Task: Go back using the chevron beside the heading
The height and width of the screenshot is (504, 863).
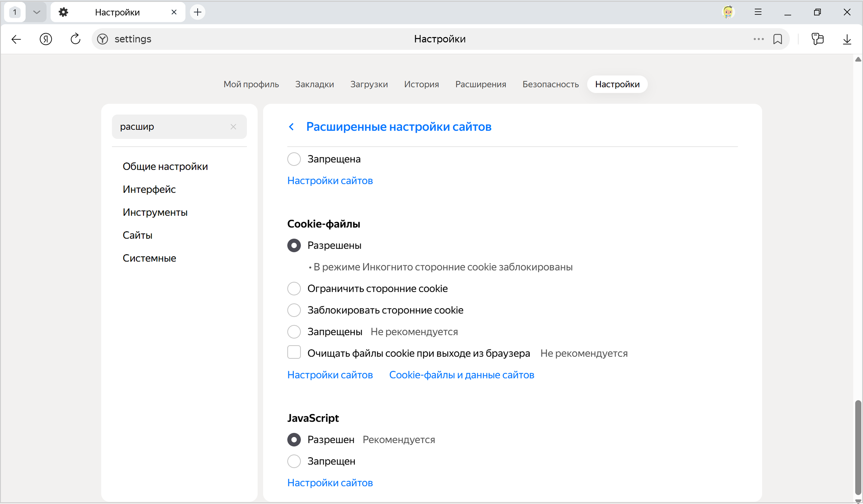Action: pyautogui.click(x=291, y=127)
